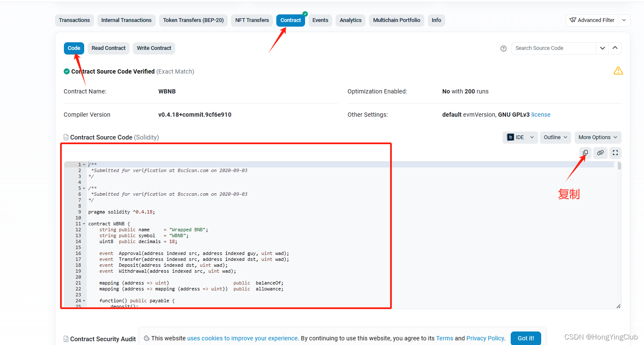Click the green verified check icon
This screenshot has width=644, height=345.
click(67, 71)
